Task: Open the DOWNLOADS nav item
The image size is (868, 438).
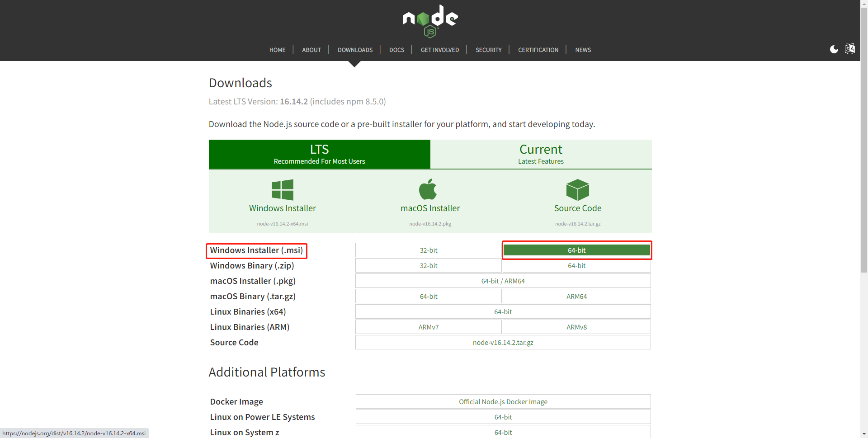Action: (355, 50)
